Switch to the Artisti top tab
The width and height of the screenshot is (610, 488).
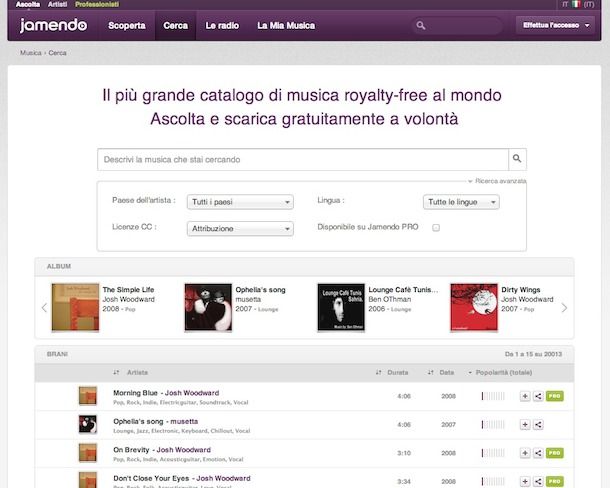pos(58,4)
